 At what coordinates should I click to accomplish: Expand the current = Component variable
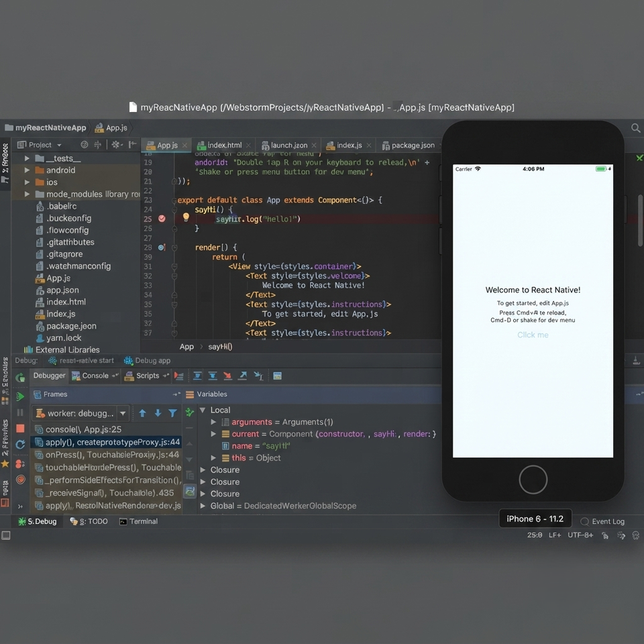point(213,434)
